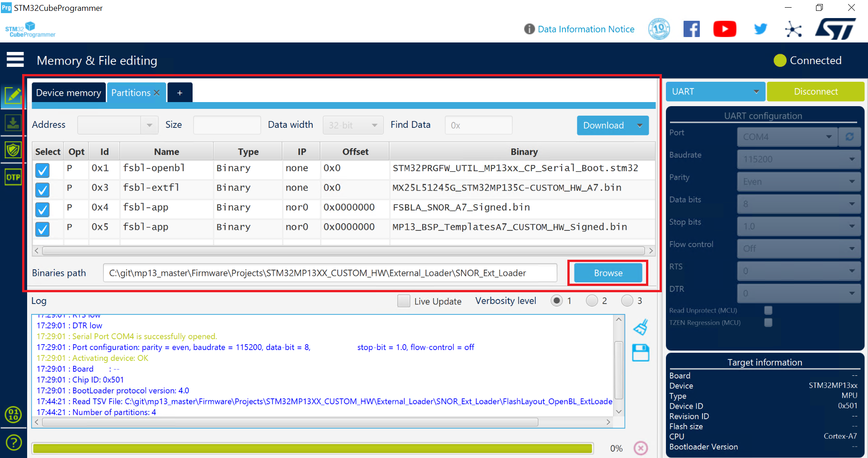868x458 pixels.
Task: Open the ST community network icon
Action: (793, 29)
